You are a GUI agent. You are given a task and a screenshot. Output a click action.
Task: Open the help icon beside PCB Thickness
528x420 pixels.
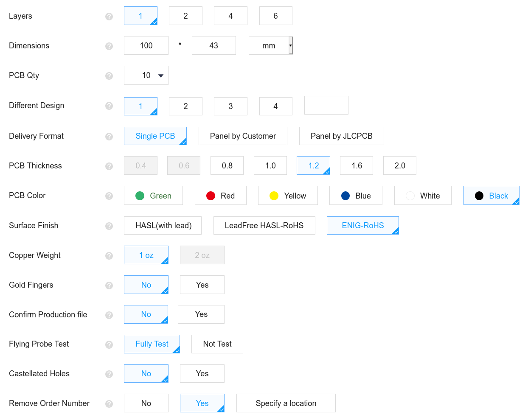pos(109,166)
